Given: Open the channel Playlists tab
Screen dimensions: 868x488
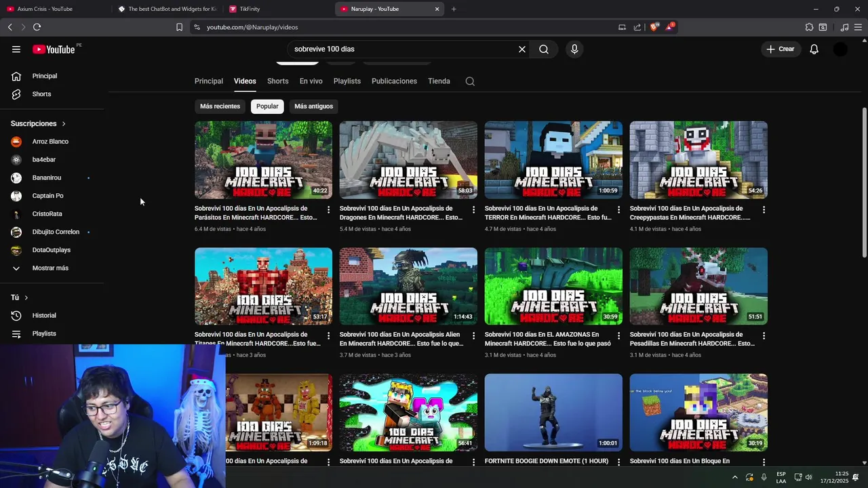Looking at the screenshot, I should point(347,81).
